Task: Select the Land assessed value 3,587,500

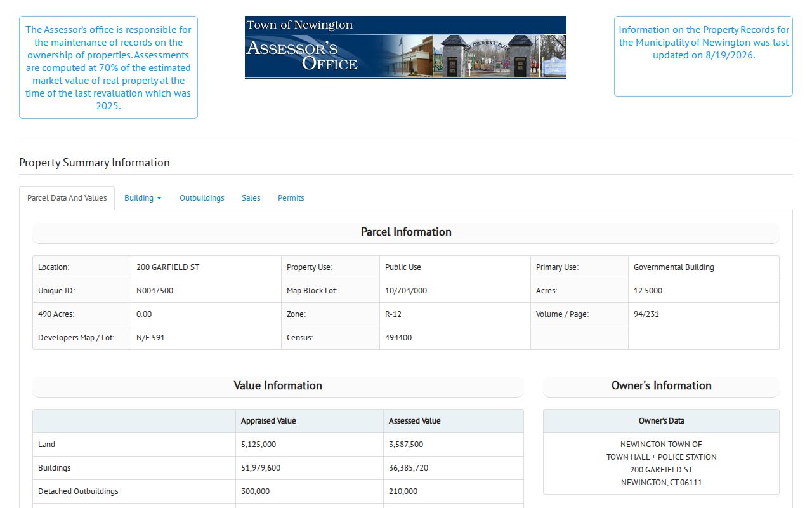Action: (x=406, y=444)
